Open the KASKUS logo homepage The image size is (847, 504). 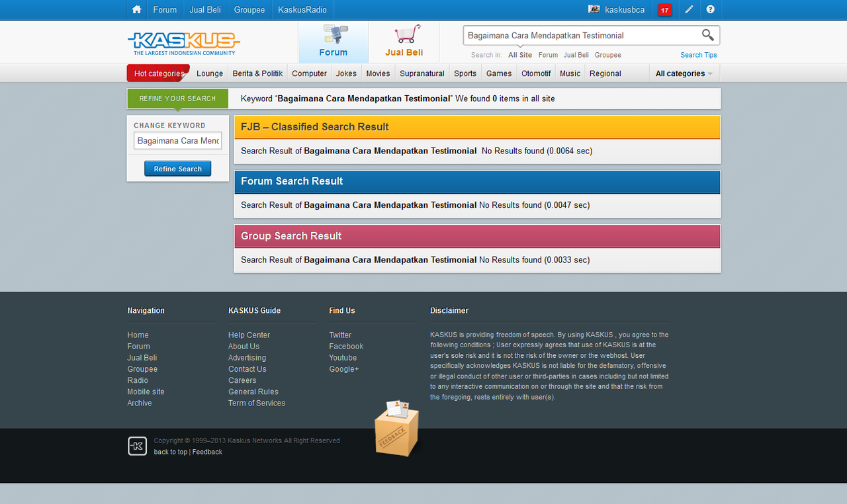tap(183, 43)
